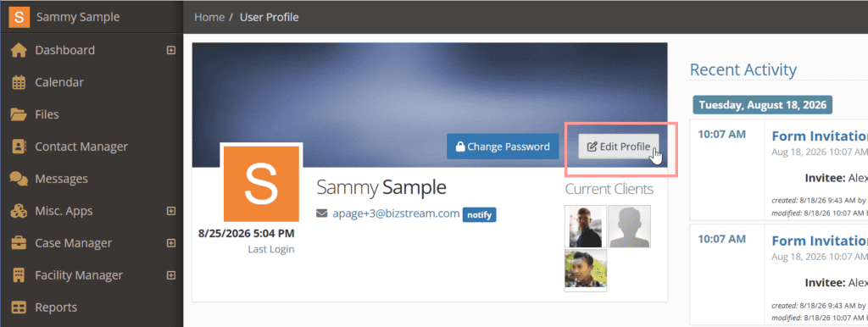Select the Facility Manager building icon
The height and width of the screenshot is (327, 868).
pos(19,275)
